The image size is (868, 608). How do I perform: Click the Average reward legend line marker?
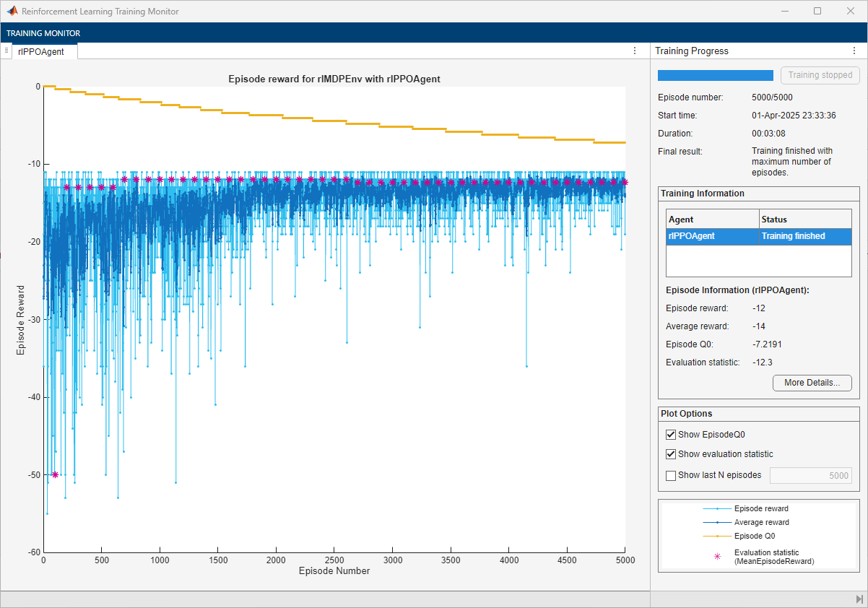tap(717, 522)
